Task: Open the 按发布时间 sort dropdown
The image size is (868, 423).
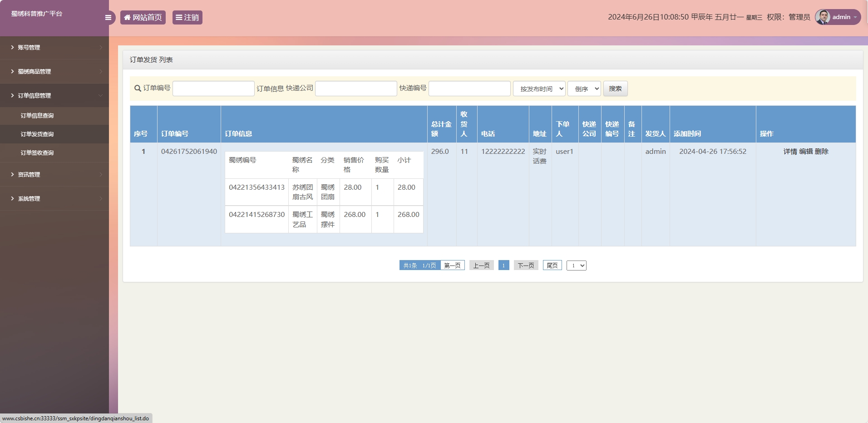Action: pyautogui.click(x=539, y=89)
